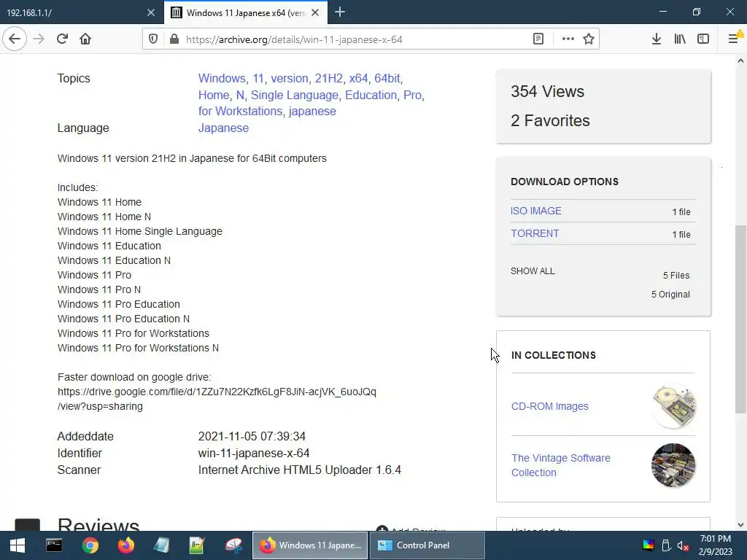
Task: Click the 354 Views text
Action: 547,91
